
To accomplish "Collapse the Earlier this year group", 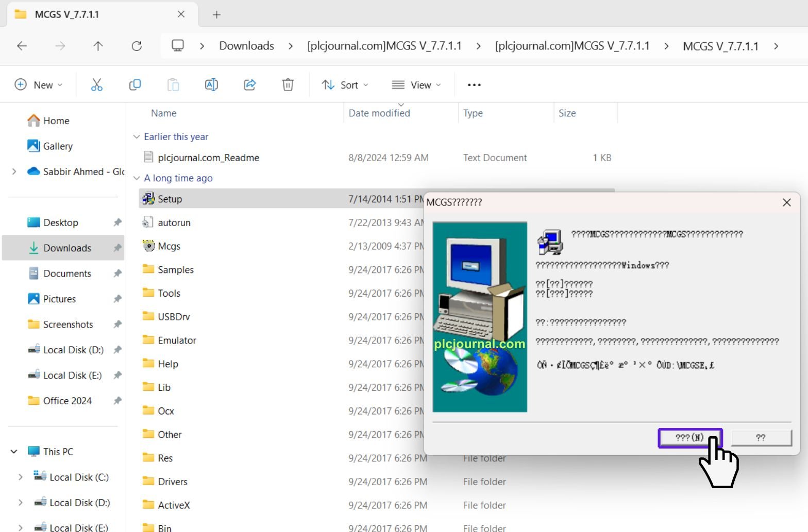I will [137, 136].
